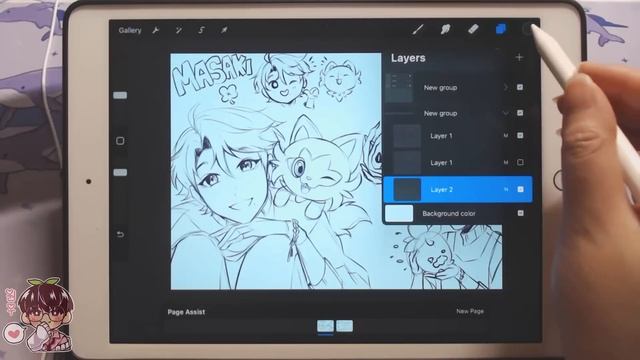The image size is (640, 360).
Task: Activate the Selection S tool
Action: tap(201, 30)
